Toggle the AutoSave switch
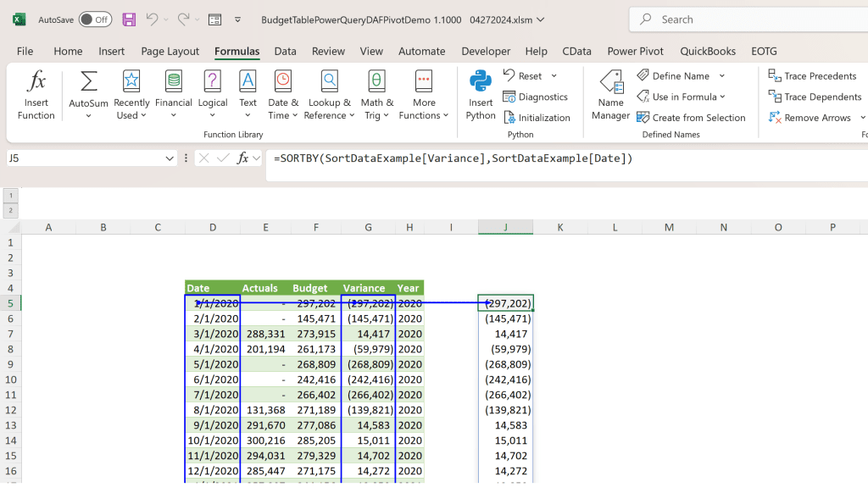Screen dimensions: 868x493 (95, 20)
